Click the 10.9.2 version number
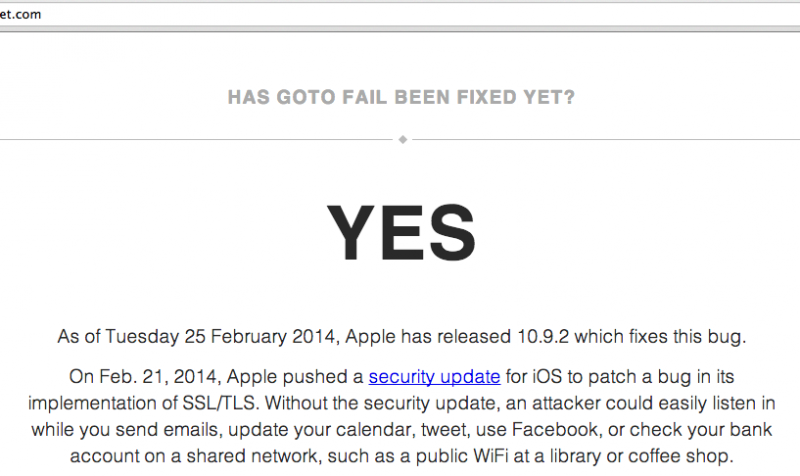The height and width of the screenshot is (476, 800). click(543, 337)
